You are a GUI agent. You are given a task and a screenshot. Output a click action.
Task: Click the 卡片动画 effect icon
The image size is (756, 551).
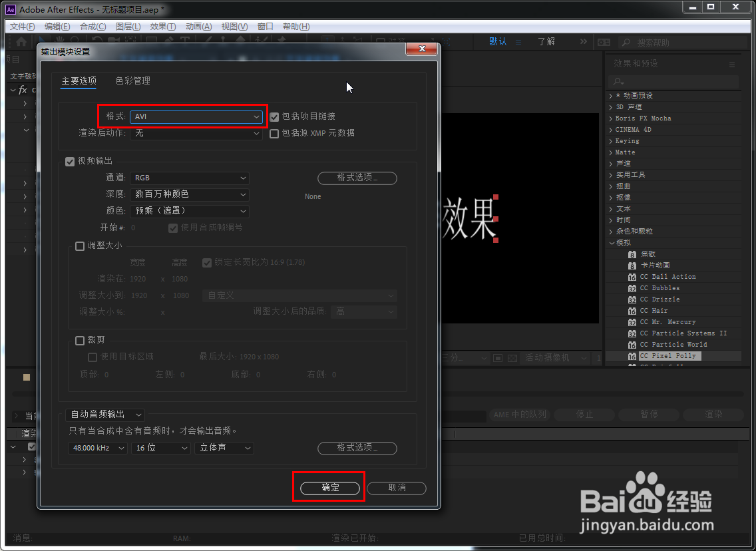(x=632, y=265)
